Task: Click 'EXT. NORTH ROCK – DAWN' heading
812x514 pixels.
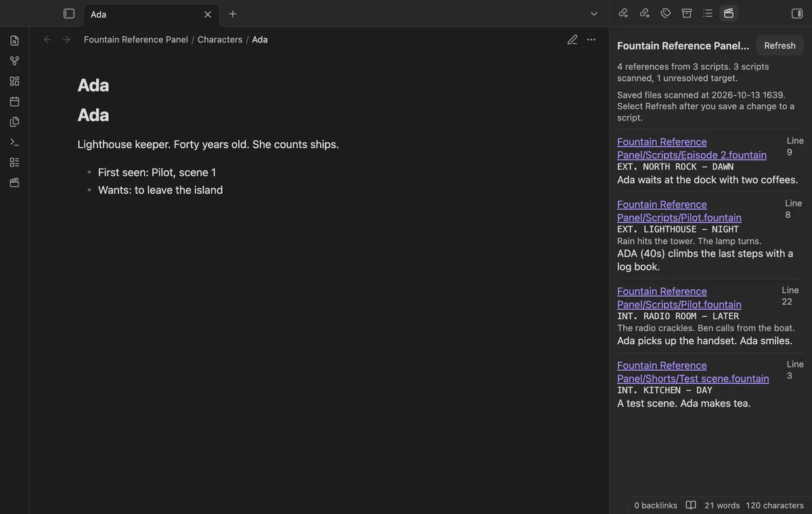Action: click(675, 166)
